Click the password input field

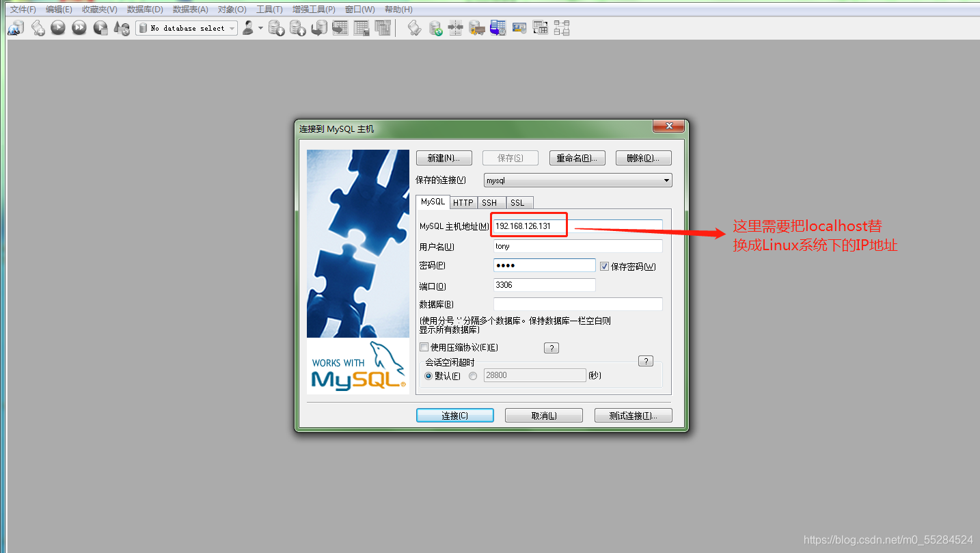pos(545,265)
